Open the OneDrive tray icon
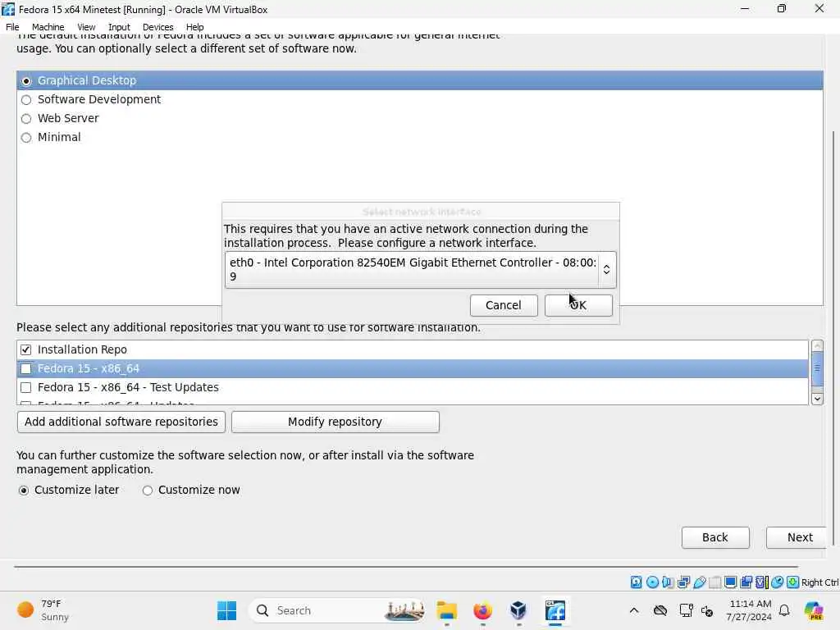The width and height of the screenshot is (840, 630). (x=660, y=610)
